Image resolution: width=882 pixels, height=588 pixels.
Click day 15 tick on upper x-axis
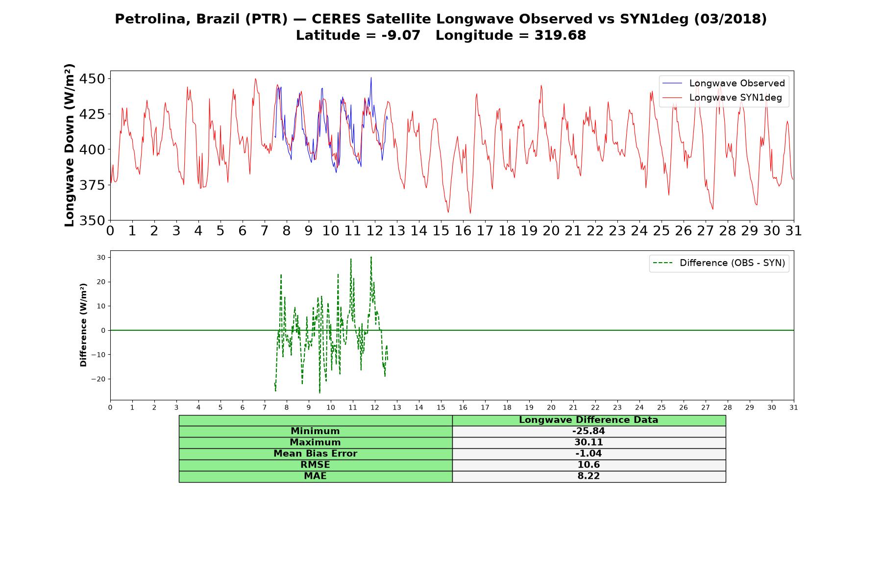tap(441, 231)
